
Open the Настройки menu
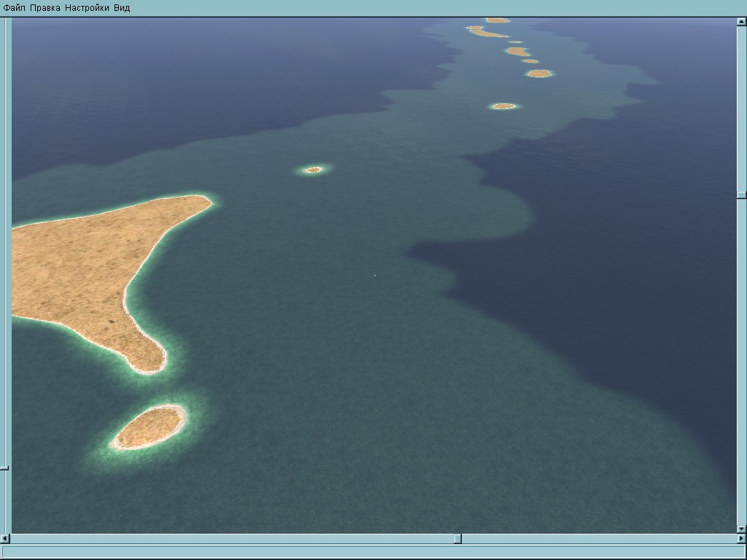87,7
